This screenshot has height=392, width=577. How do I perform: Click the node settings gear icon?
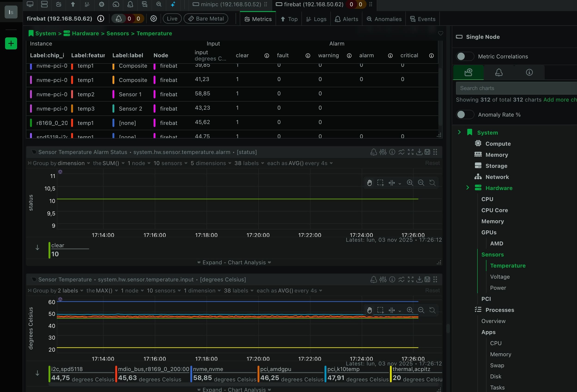click(153, 19)
